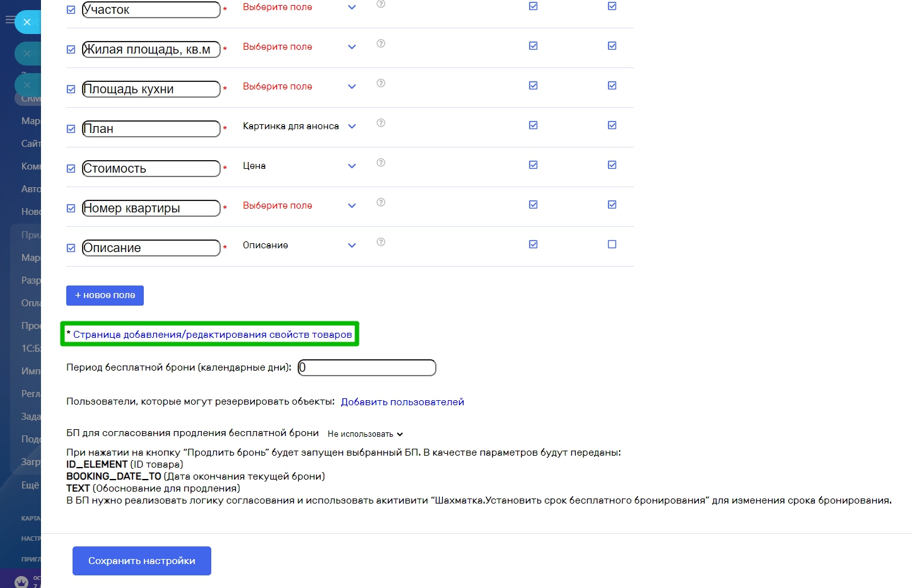
Task: Toggle the checkbox left of the Описание field
Action: tap(71, 248)
